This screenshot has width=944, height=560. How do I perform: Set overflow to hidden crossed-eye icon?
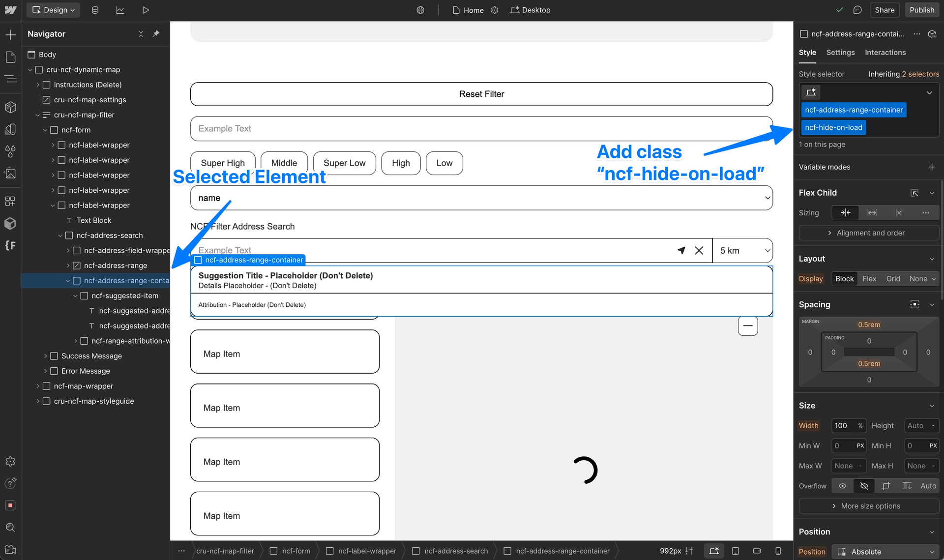(864, 486)
